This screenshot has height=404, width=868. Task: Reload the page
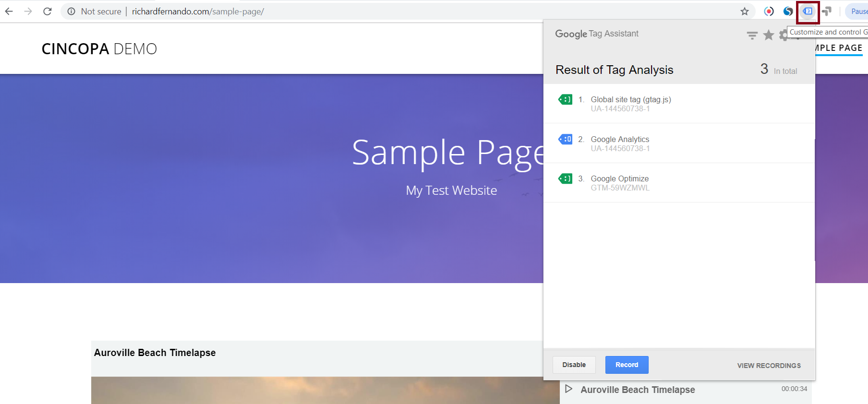point(47,12)
